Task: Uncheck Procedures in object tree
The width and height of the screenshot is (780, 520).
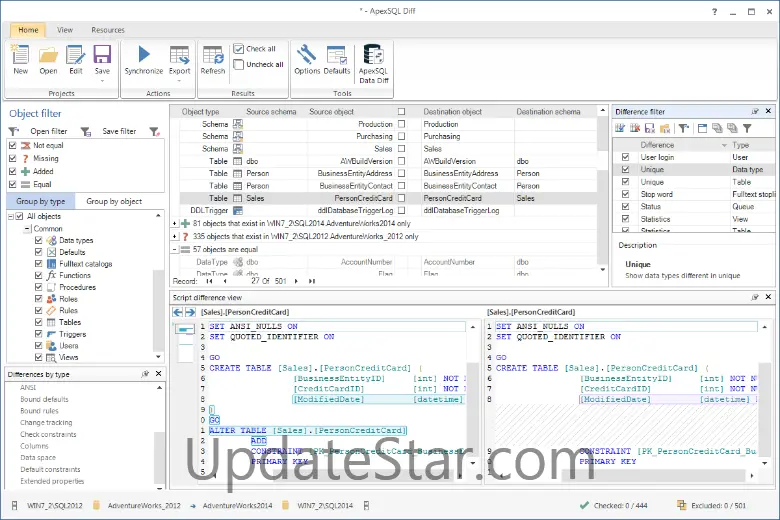Action: [x=38, y=287]
